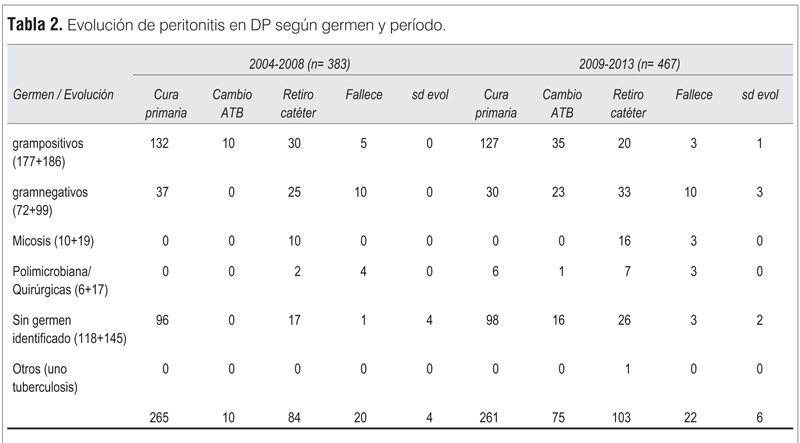Click the total 75 in bottom row
800x443 pixels.
562,416
